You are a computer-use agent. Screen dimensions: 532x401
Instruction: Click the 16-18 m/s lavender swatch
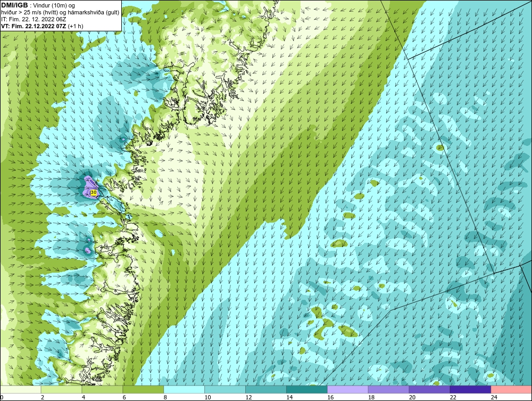pyautogui.click(x=348, y=389)
